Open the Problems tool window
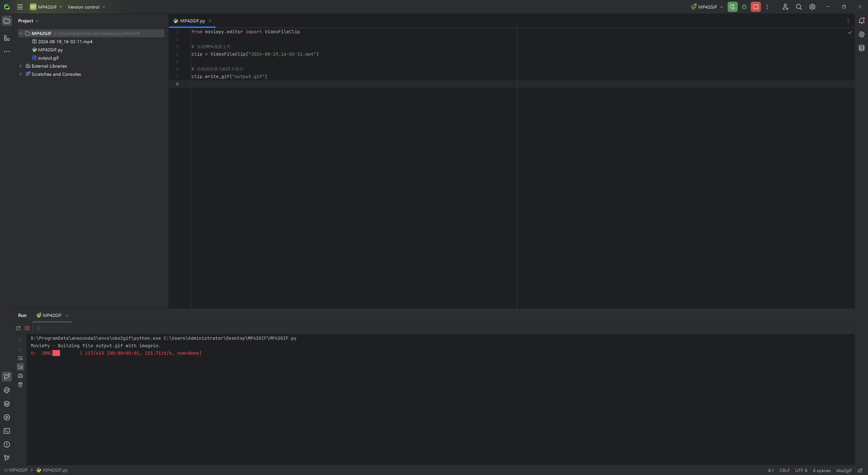The width and height of the screenshot is (868, 475). click(7, 444)
